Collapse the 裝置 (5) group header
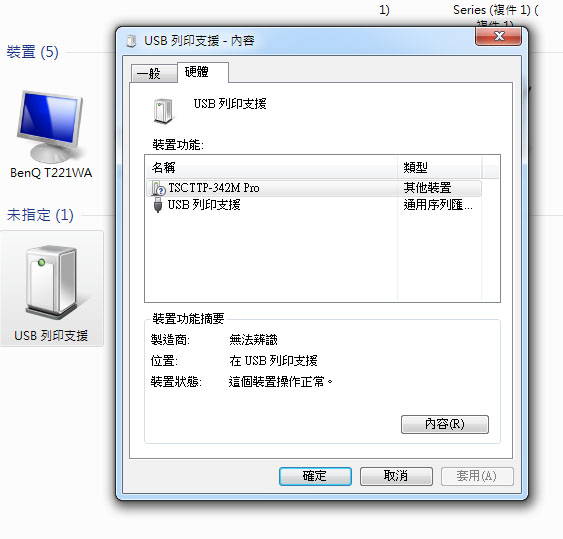The image size is (563, 539). tap(32, 52)
